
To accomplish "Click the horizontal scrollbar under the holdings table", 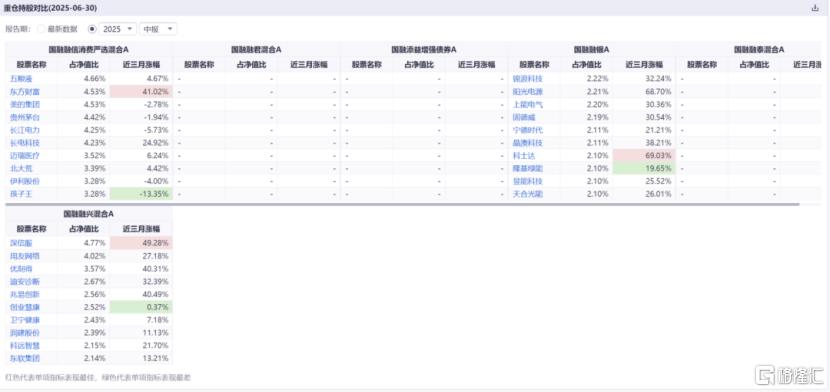I will pos(402,203).
